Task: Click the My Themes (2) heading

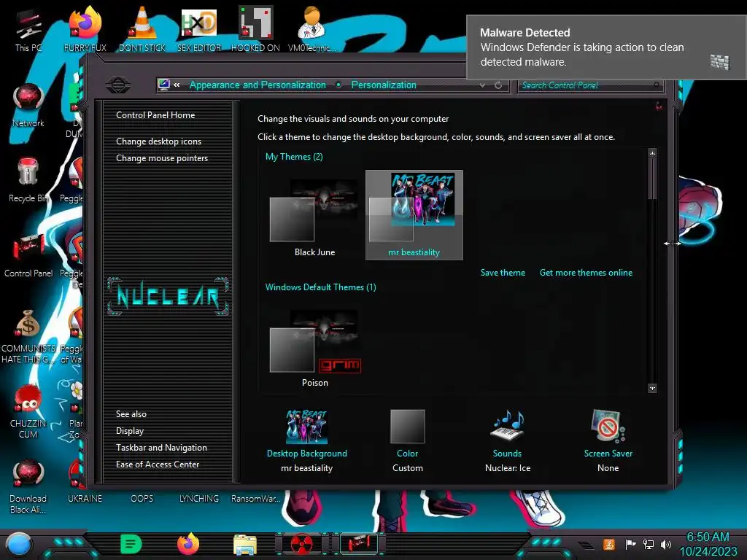Action: click(x=294, y=157)
